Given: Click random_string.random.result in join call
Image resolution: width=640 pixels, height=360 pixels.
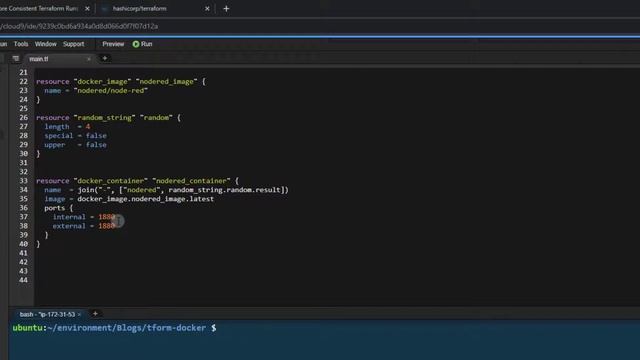Looking at the screenshot, I should click(x=225, y=190).
